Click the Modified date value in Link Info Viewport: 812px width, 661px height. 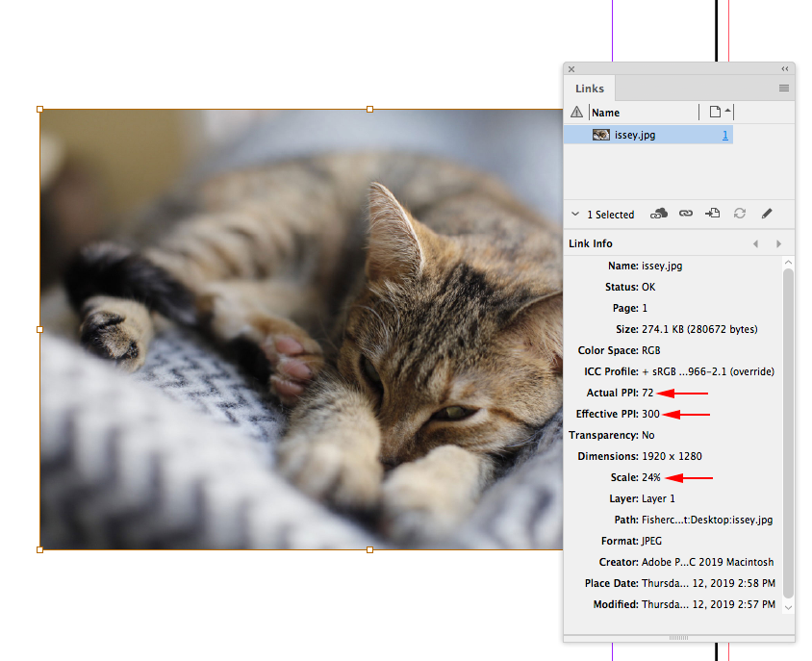(x=708, y=605)
